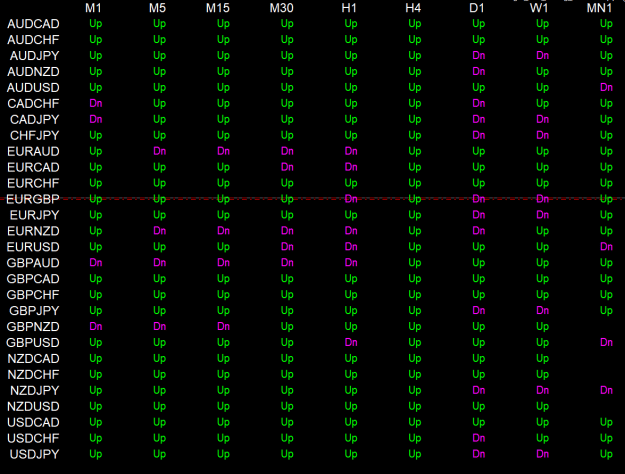This screenshot has height=474, width=625.
Task: Click EURCHF's Up value under H4
Action: [x=415, y=183]
